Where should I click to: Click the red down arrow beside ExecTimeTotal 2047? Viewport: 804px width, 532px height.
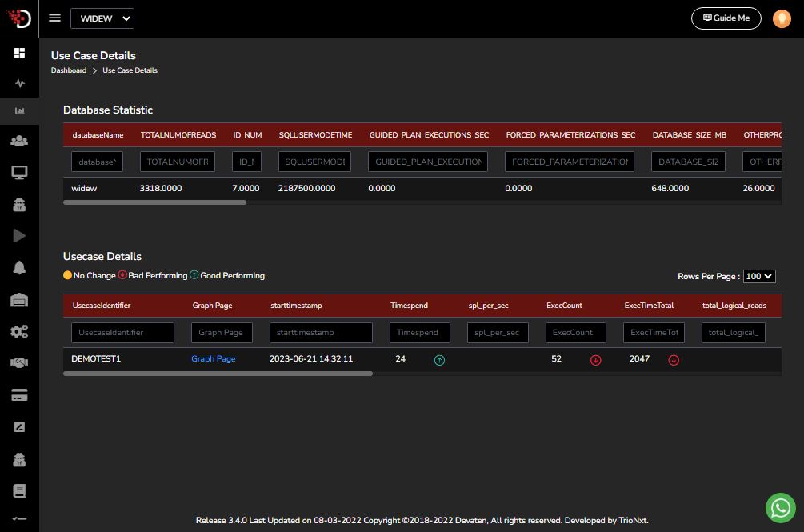click(x=674, y=360)
